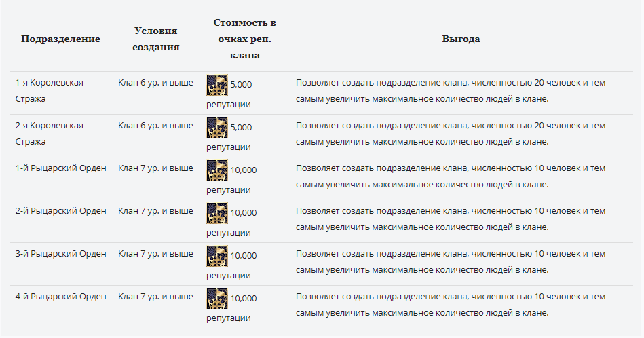Select the 4-й Рыцарский Орден name cell
Screen dimensions: 644x338
(x=61, y=297)
